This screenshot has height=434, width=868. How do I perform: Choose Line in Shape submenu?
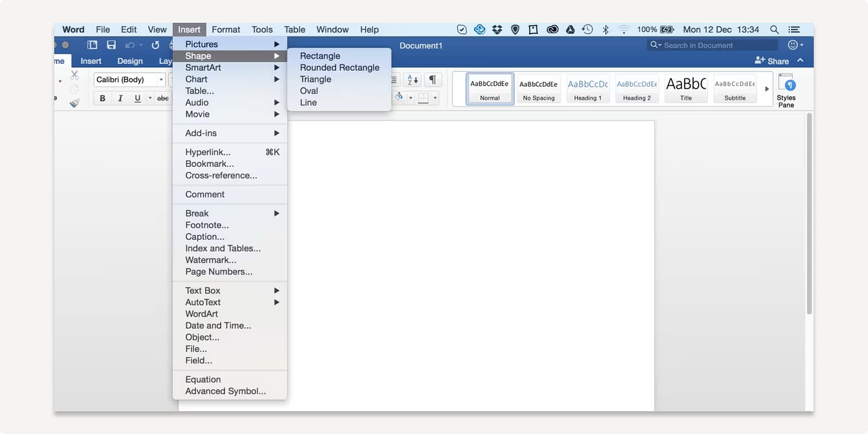[x=339, y=102]
